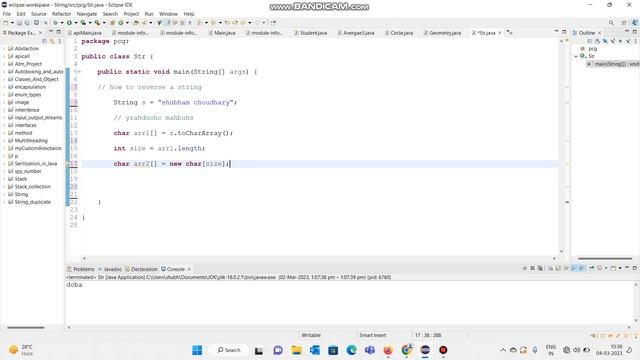Click Bandicam record icon in the taskbar
The image size is (640, 360).
pos(443,350)
